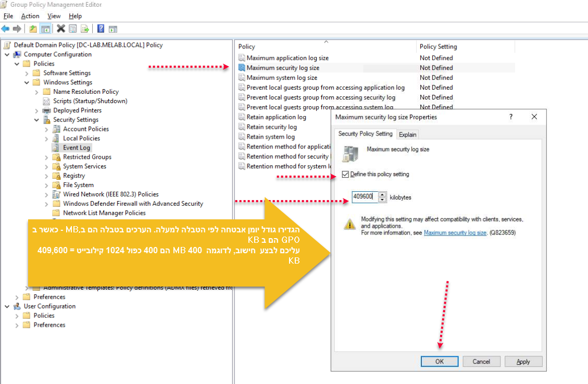
Task: Click the Show/Hide Console Tree icon
Action: 45,29
